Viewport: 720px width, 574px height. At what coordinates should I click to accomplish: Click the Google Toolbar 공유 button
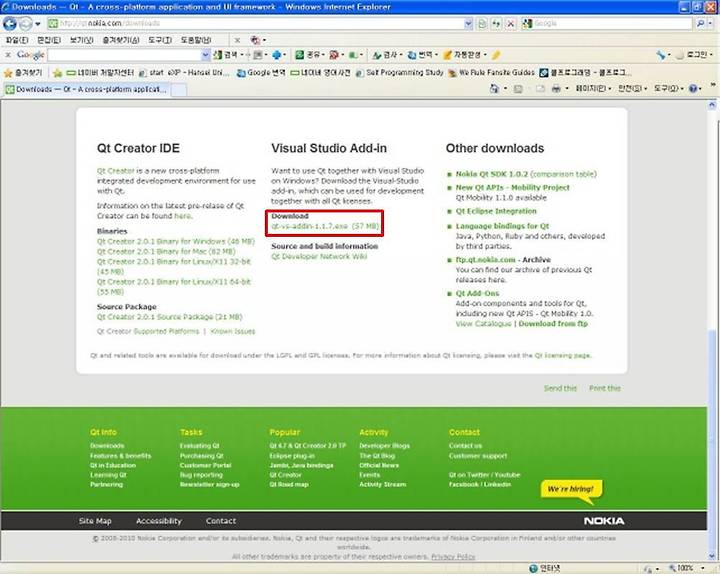click(x=308, y=55)
